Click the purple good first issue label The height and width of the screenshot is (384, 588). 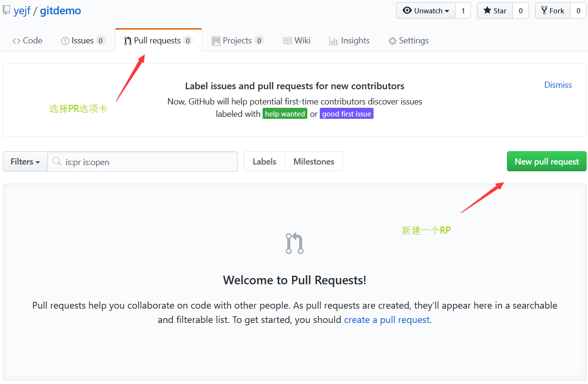[x=346, y=114]
